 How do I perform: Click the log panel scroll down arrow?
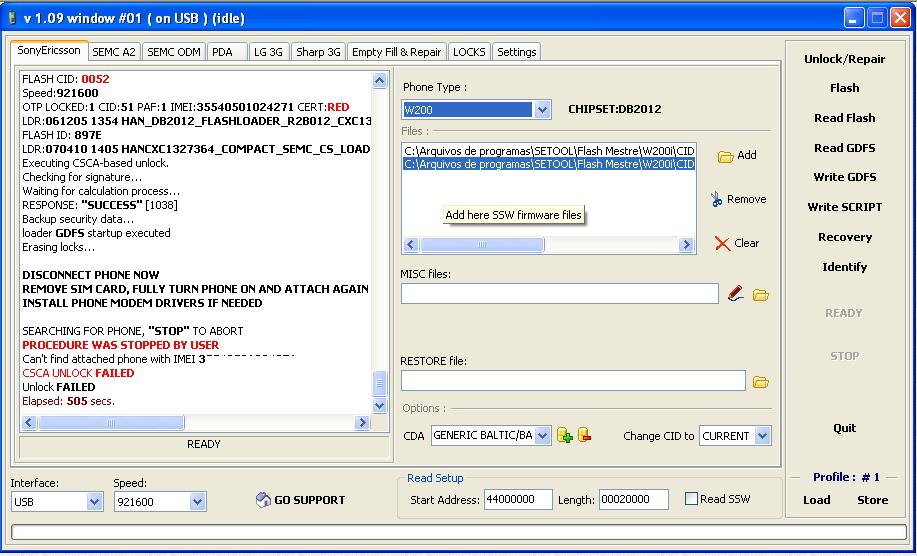380,405
